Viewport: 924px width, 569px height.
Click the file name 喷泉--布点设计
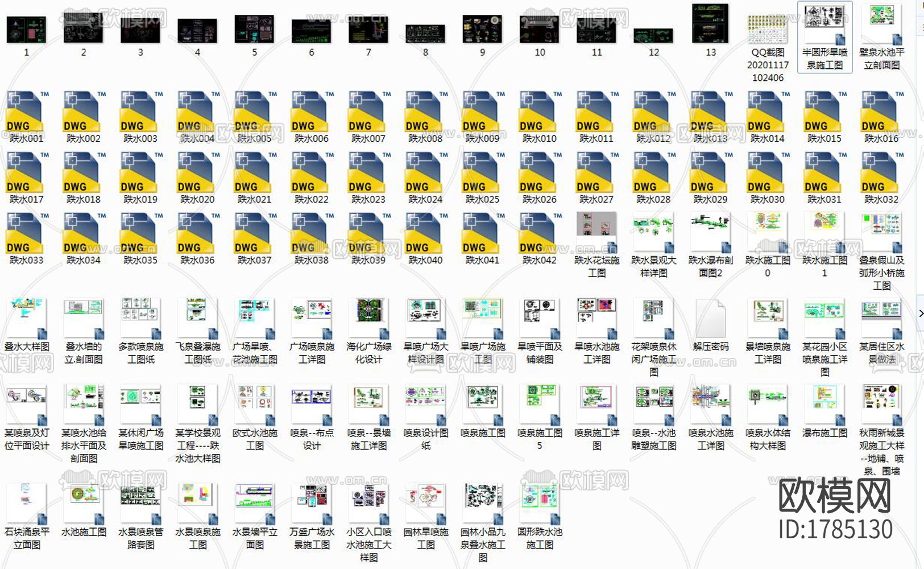[x=312, y=439]
